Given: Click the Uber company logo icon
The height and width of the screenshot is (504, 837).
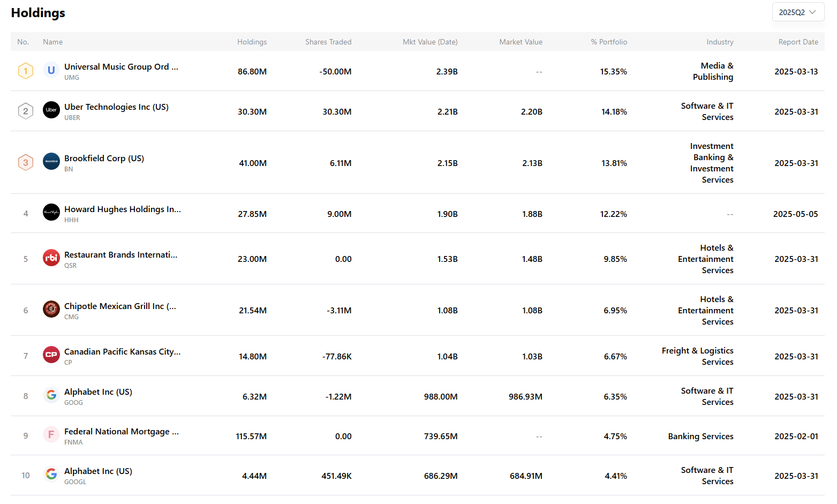Looking at the screenshot, I should point(51,110).
